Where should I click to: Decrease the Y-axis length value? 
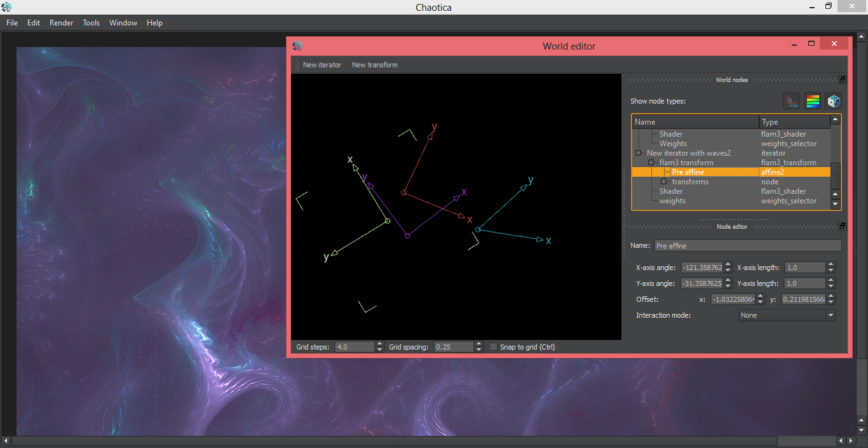coord(831,287)
